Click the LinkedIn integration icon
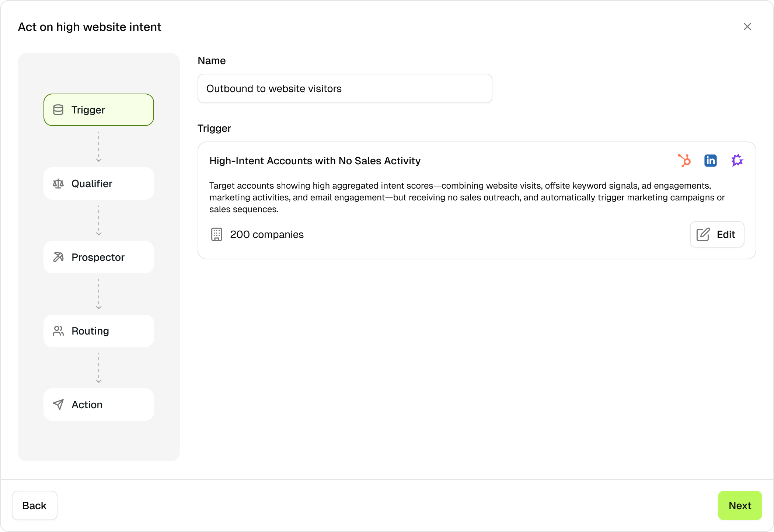 click(710, 161)
